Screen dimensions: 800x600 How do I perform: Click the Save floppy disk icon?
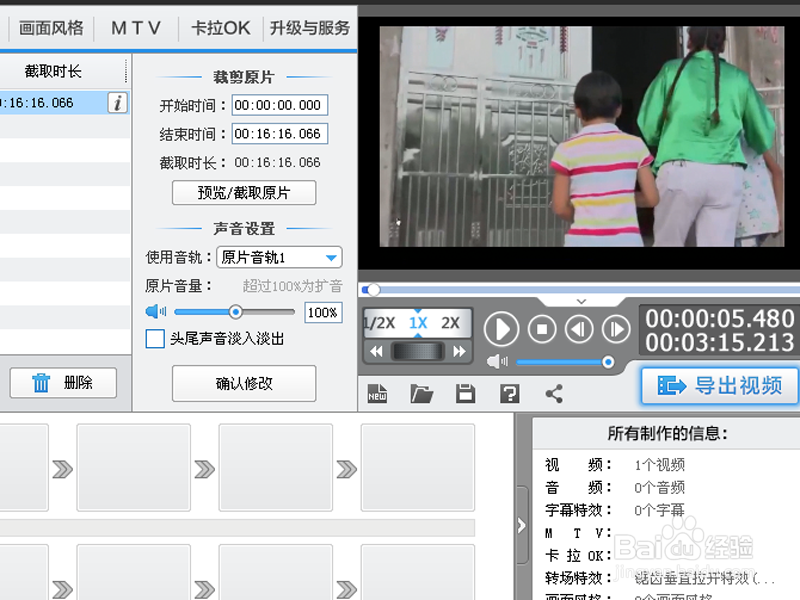click(x=465, y=394)
